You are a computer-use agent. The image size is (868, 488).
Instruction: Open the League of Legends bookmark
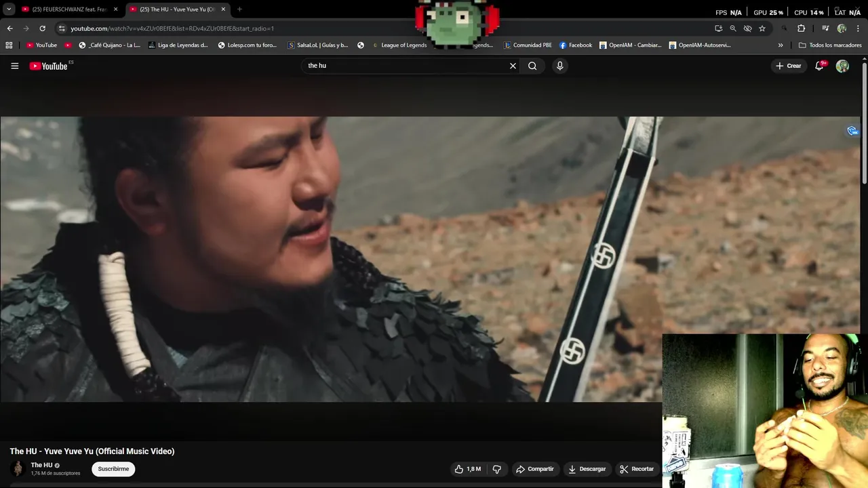(399, 45)
